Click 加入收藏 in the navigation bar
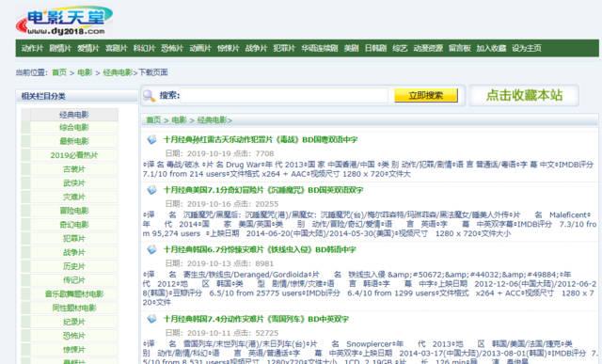This screenshot has height=364, width=602. tap(491, 48)
